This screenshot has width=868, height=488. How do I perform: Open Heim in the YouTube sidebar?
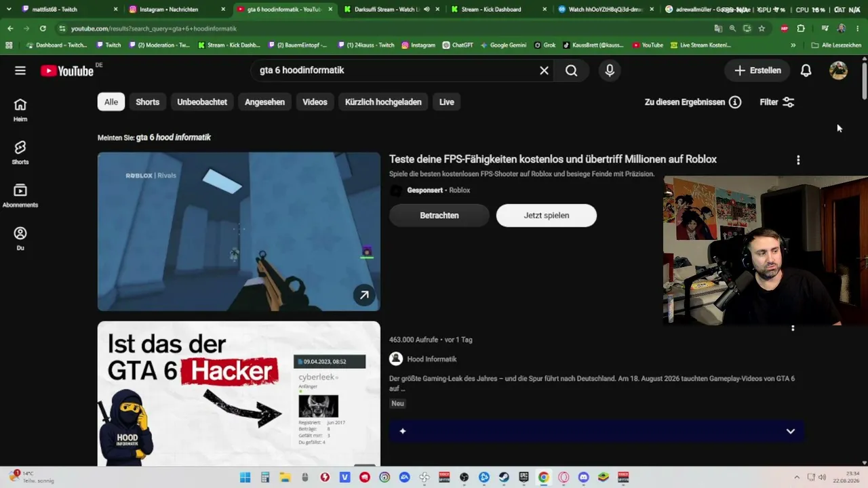click(x=20, y=110)
